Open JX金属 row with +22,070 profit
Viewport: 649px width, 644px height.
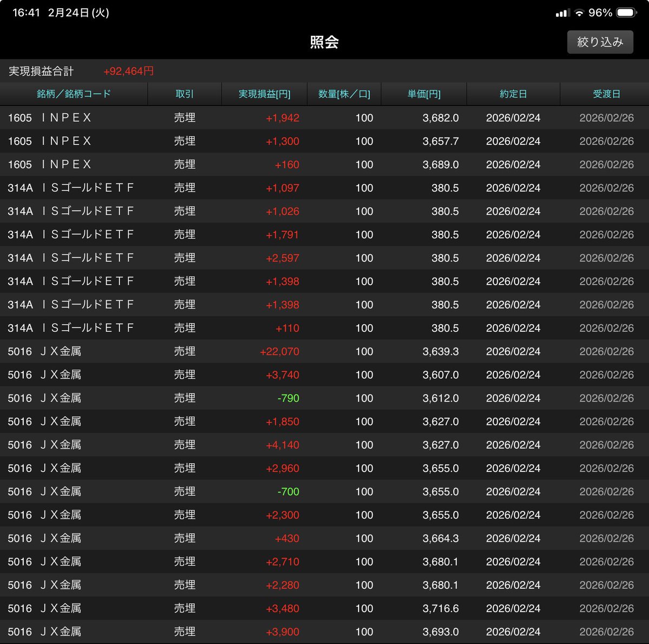tap(325, 351)
